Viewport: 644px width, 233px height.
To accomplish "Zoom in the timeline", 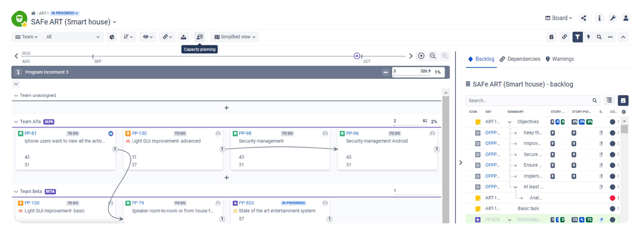I will click(x=445, y=56).
